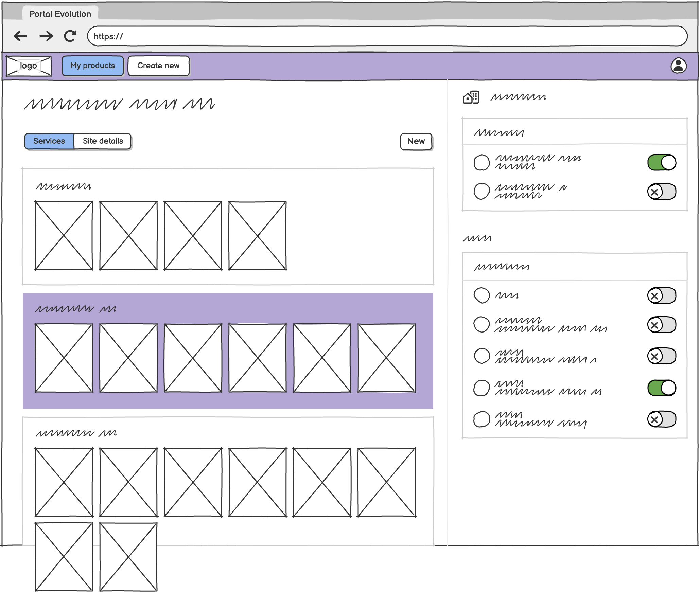Viewport: 700px width, 593px height.
Task: Click last image placeholder in purple section
Action: point(386,358)
